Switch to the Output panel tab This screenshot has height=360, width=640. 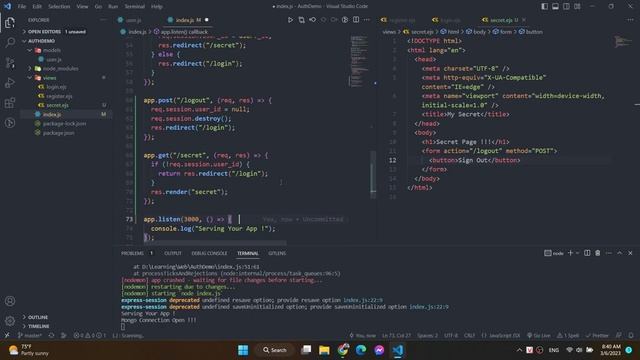point(173,253)
